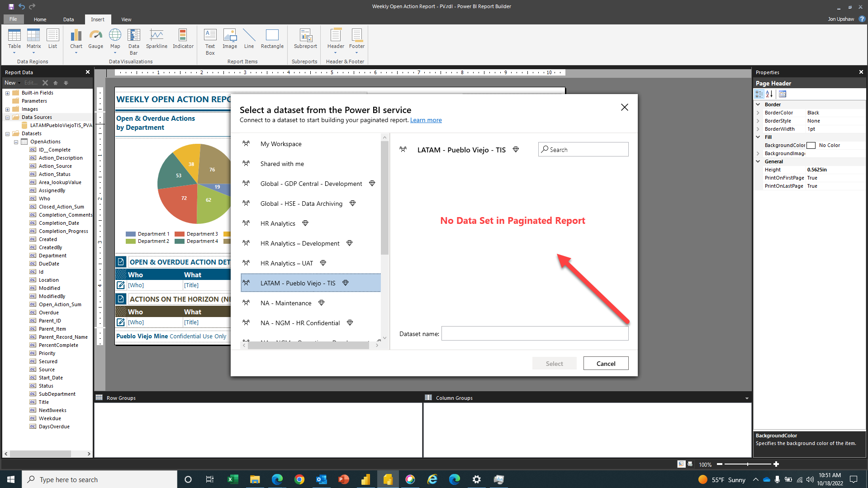Collapse the Border property group
The image size is (868, 488).
point(758,104)
